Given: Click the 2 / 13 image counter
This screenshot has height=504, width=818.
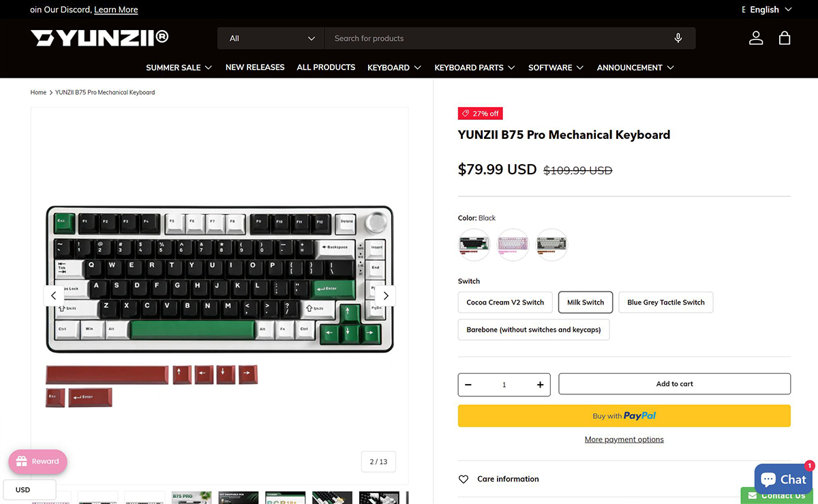Looking at the screenshot, I should pyautogui.click(x=378, y=461).
